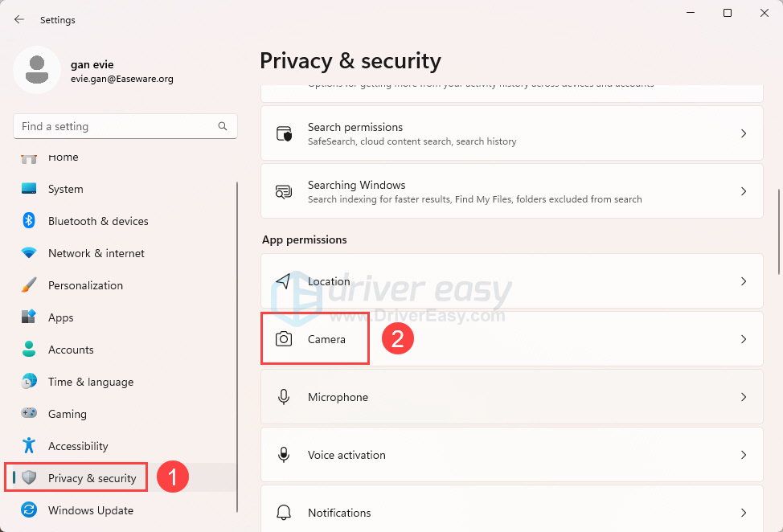
Task: Click the Camera icon in App permissions
Action: point(284,339)
